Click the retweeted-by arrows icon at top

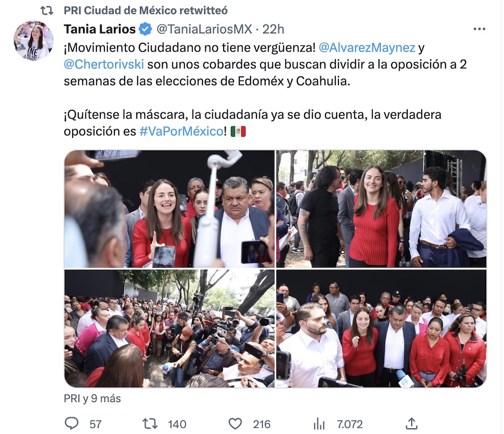(x=47, y=11)
